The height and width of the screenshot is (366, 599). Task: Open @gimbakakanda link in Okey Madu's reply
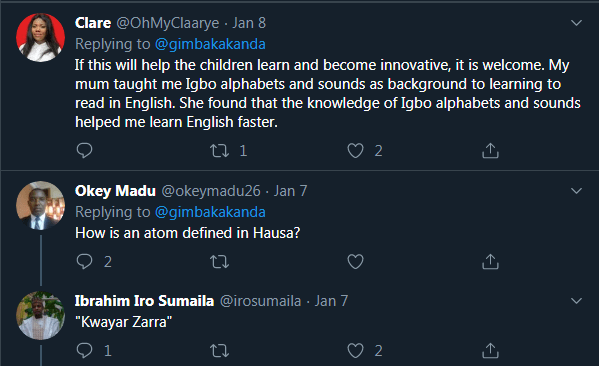210,212
